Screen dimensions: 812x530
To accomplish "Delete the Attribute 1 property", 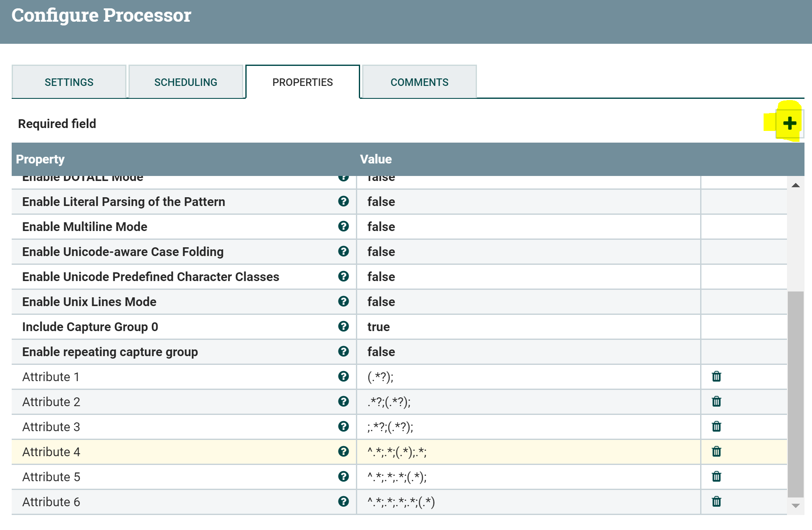I will tap(716, 377).
